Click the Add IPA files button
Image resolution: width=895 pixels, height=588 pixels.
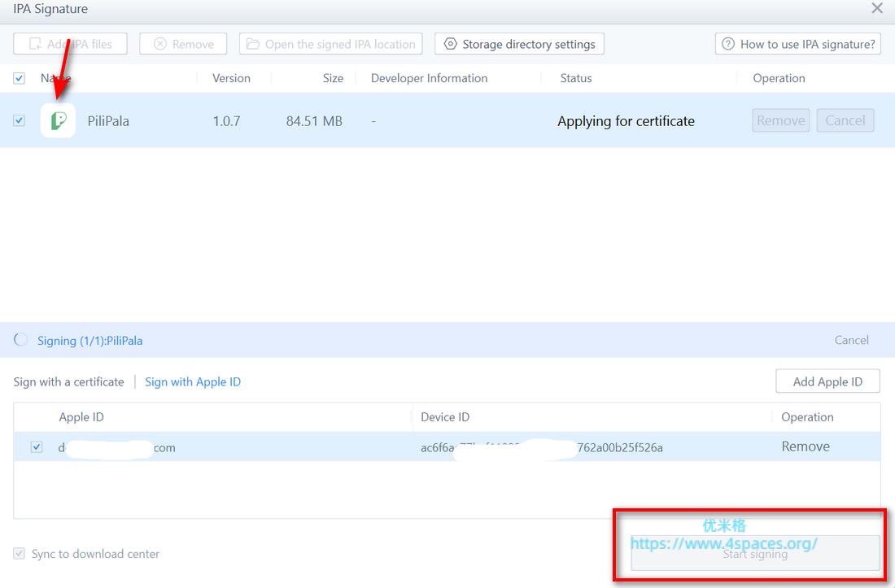click(x=70, y=44)
